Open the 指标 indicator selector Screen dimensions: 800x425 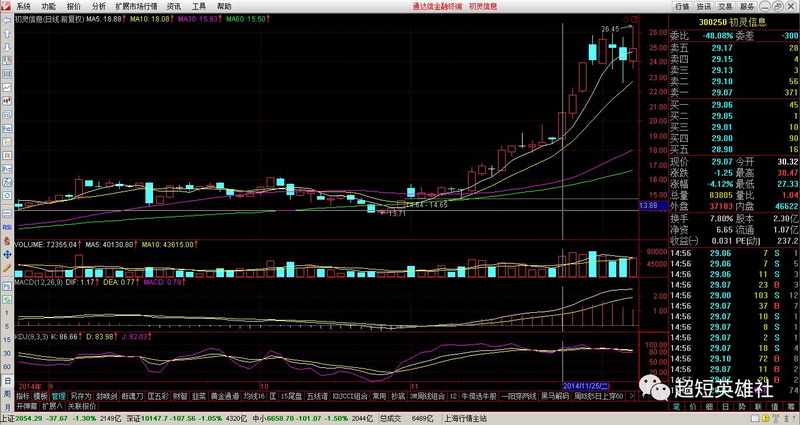pyautogui.click(x=22, y=396)
